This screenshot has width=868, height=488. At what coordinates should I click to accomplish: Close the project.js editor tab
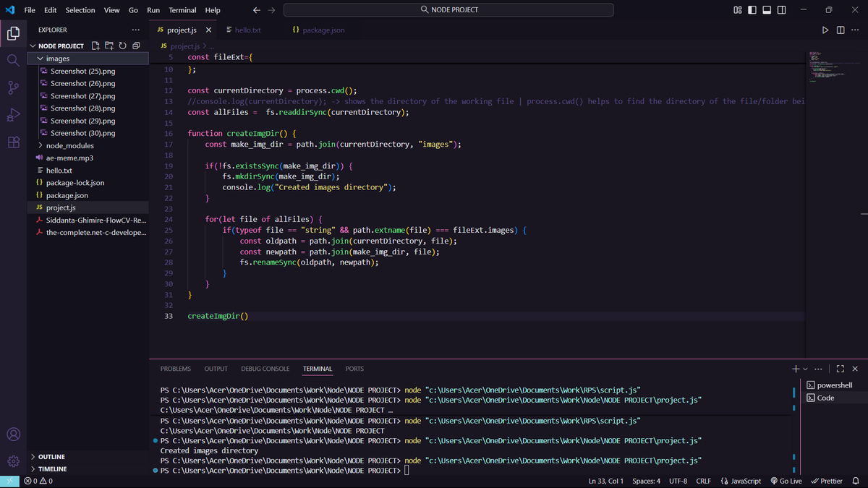click(208, 30)
